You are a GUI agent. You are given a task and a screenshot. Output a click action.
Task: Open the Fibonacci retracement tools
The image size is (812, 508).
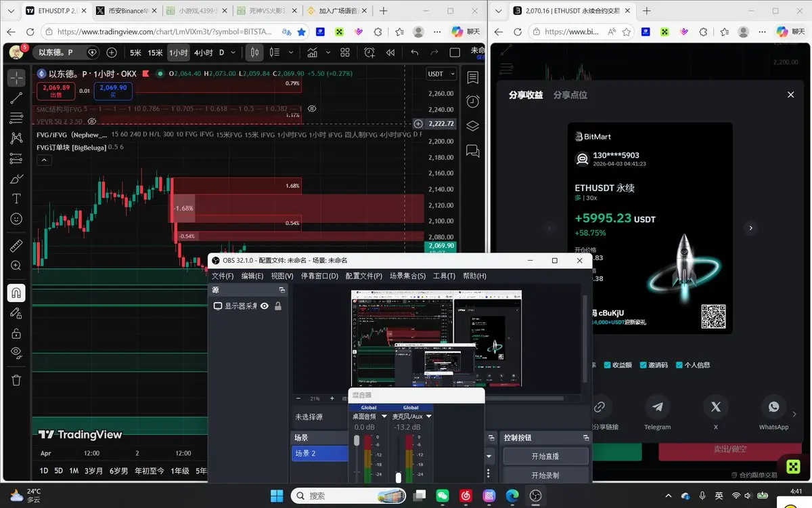coord(16,119)
